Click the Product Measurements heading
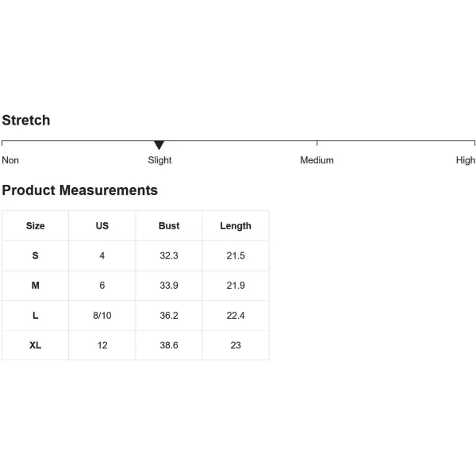This screenshot has width=476, height=476. (x=80, y=190)
